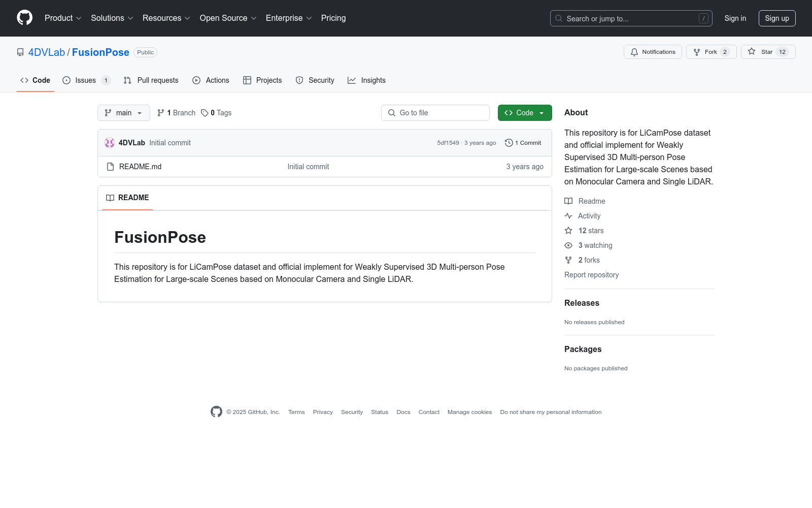Open the Releases heading link
The height and width of the screenshot is (508, 812).
click(582, 303)
